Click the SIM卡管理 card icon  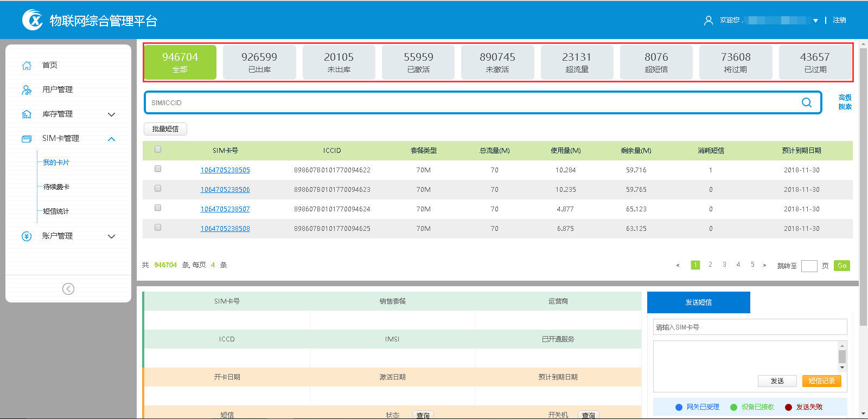click(27, 139)
